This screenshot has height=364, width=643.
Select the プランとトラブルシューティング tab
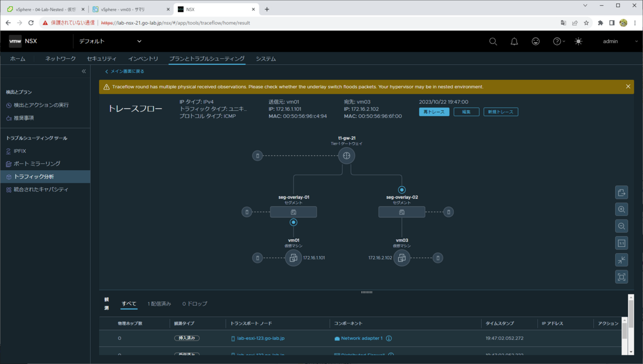207,59
